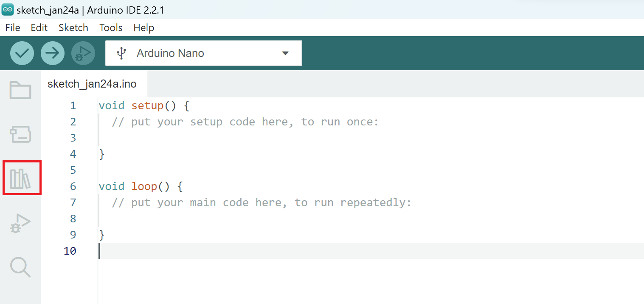Image resolution: width=644 pixels, height=304 pixels.
Task: Click the USB icon in board selector
Action: 121,53
